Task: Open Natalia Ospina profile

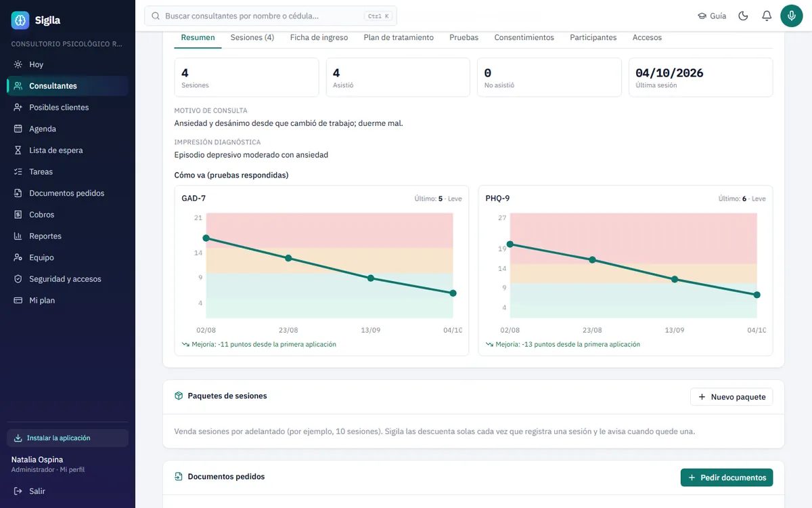Action: point(48,464)
